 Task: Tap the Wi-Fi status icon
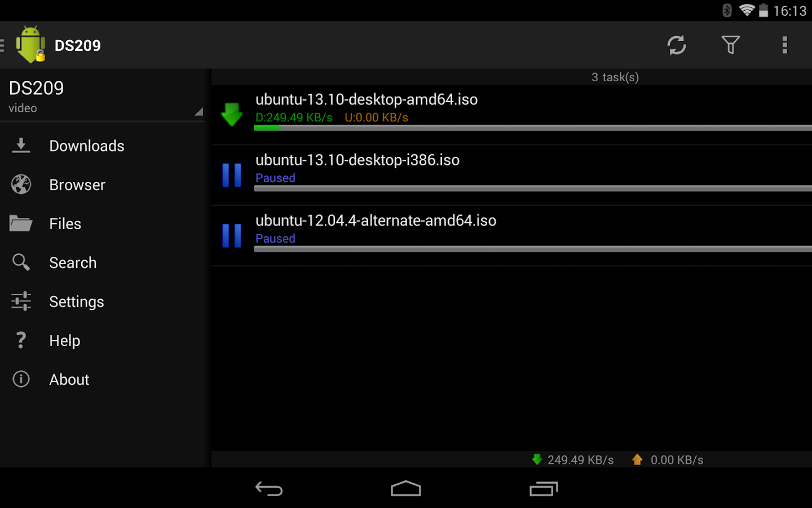747,10
